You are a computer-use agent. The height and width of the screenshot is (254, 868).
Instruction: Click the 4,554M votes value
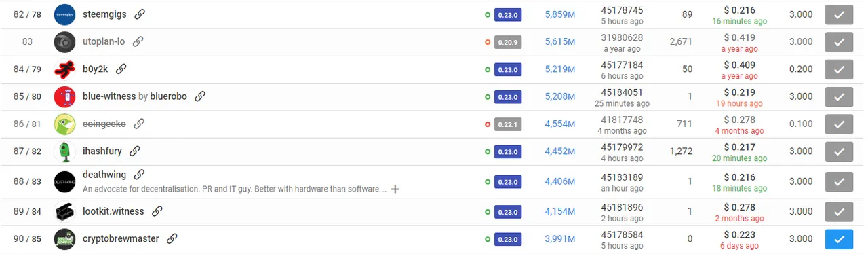tap(560, 124)
